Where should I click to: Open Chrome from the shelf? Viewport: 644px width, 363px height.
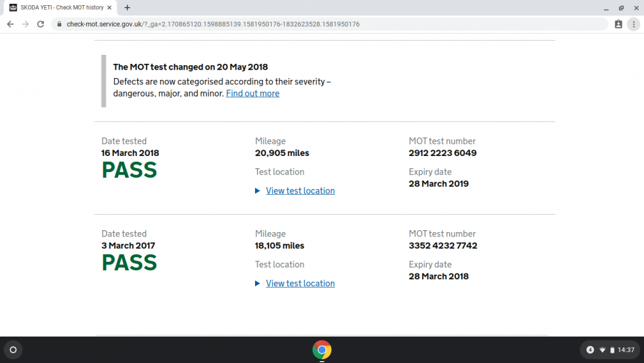pos(322,350)
